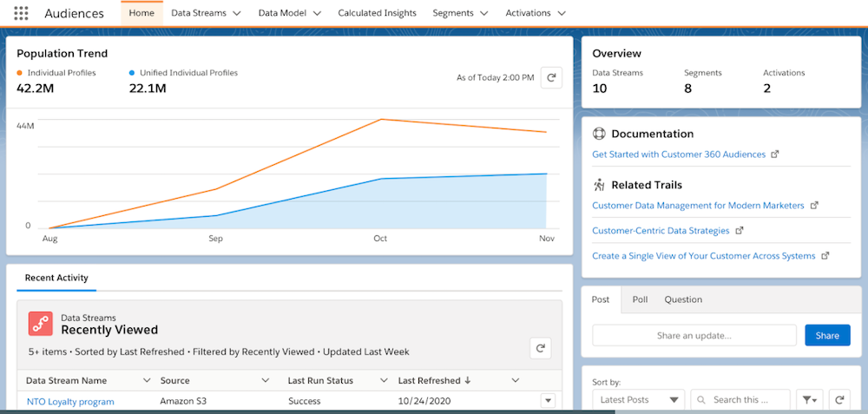This screenshot has height=414, width=868.
Task: Open Get Started with Customer 360 Audiences
Action: [679, 154]
